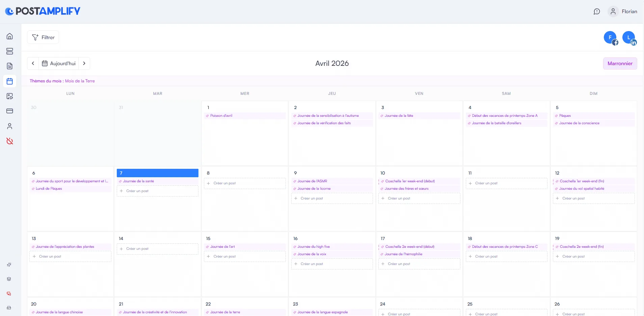Click Créer un post on April 18
This screenshot has height=316, width=644.
click(507, 257)
